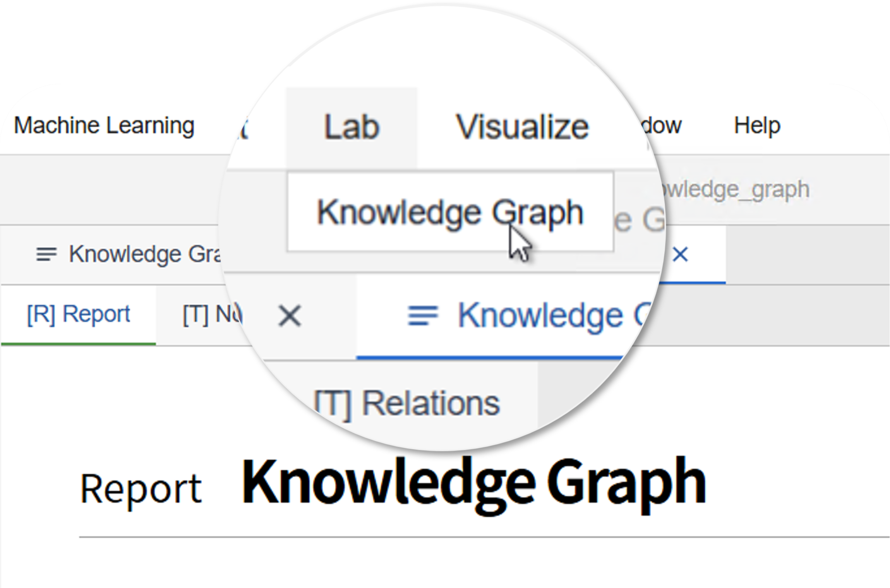Open the Lab menu
The image size is (890, 588).
click(x=352, y=127)
